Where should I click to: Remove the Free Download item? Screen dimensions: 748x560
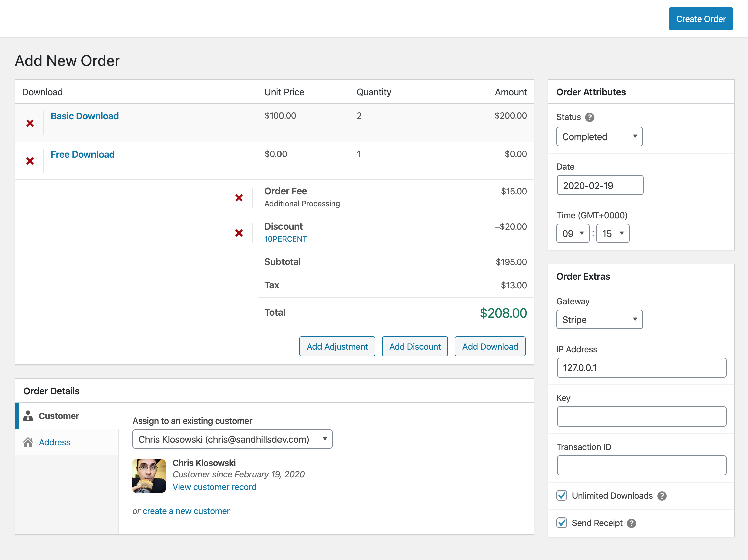[x=30, y=161]
